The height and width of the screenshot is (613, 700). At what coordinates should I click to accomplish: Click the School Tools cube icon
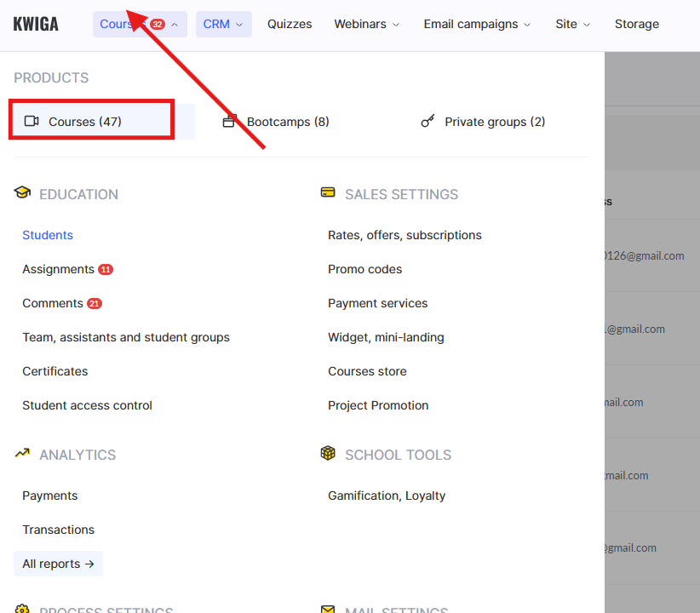328,454
